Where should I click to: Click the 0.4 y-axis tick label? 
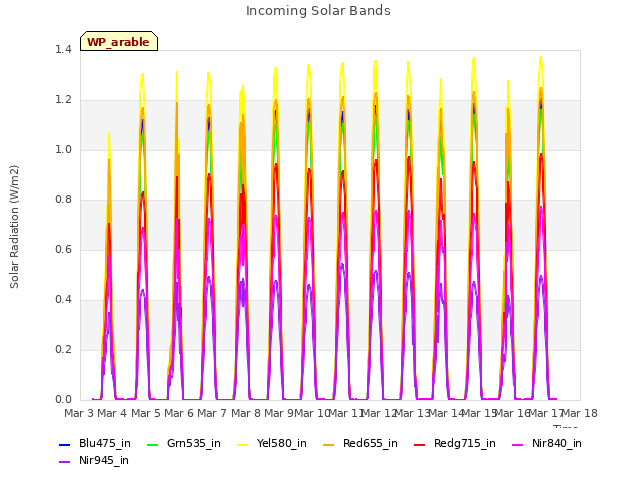[x=63, y=300]
